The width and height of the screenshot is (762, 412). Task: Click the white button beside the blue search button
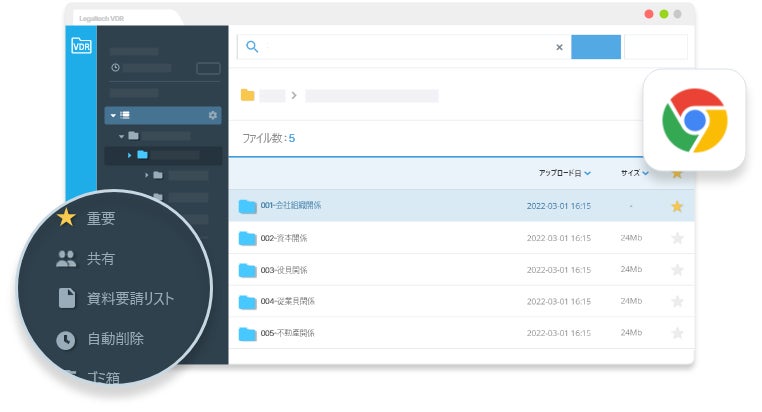tap(656, 47)
